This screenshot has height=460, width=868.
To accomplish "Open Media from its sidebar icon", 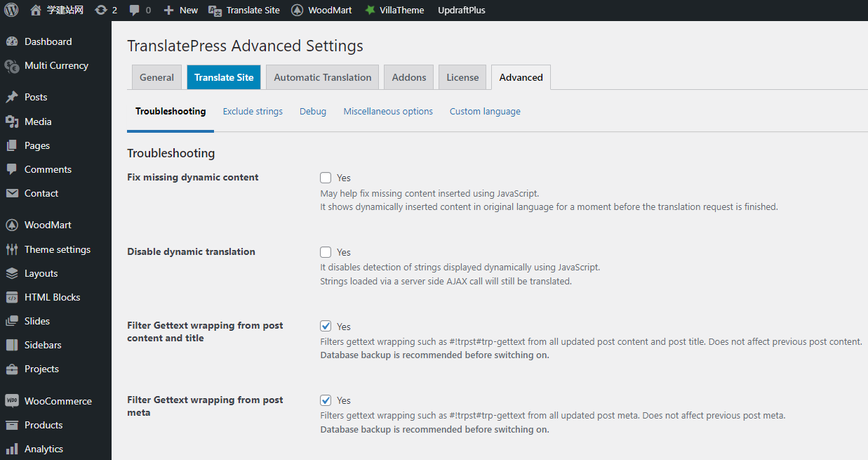I will coord(12,121).
